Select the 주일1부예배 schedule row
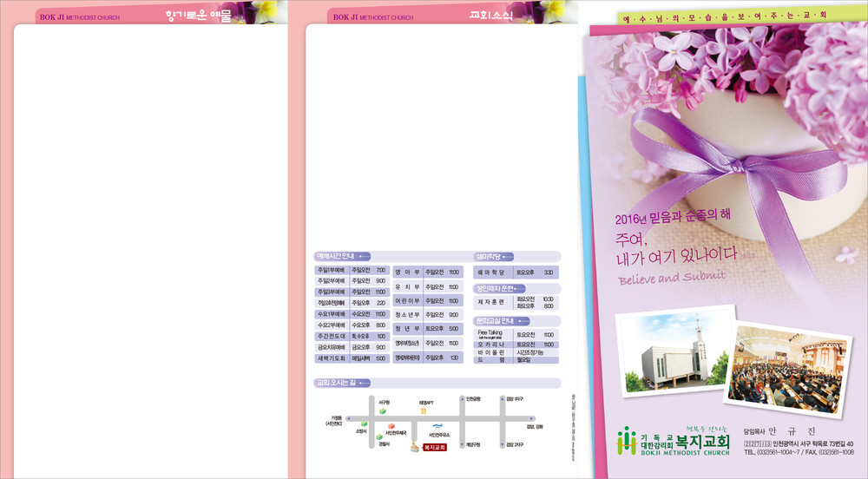Image resolution: width=868 pixels, height=479 pixels. point(352,270)
